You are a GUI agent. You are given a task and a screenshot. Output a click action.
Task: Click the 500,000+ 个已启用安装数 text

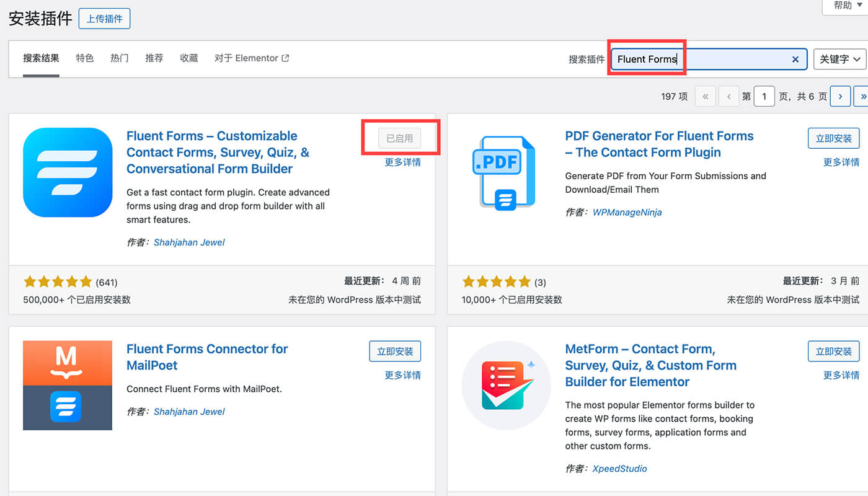coord(77,299)
